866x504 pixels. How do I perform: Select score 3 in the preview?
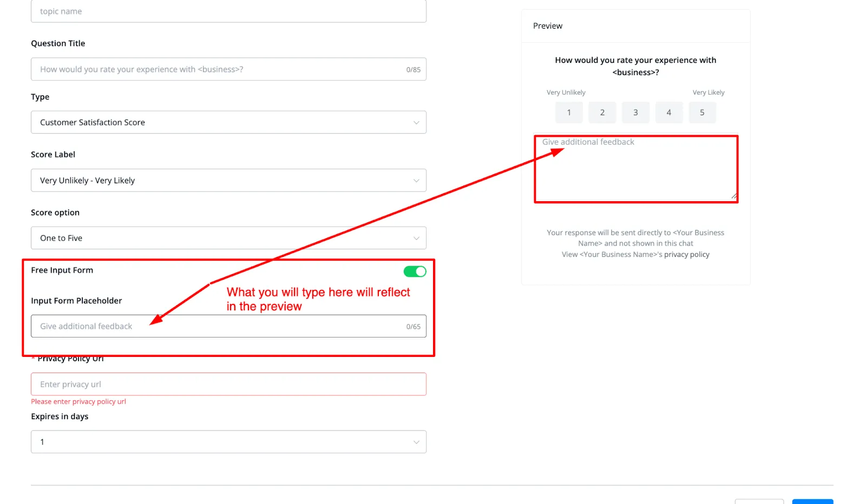click(x=635, y=112)
